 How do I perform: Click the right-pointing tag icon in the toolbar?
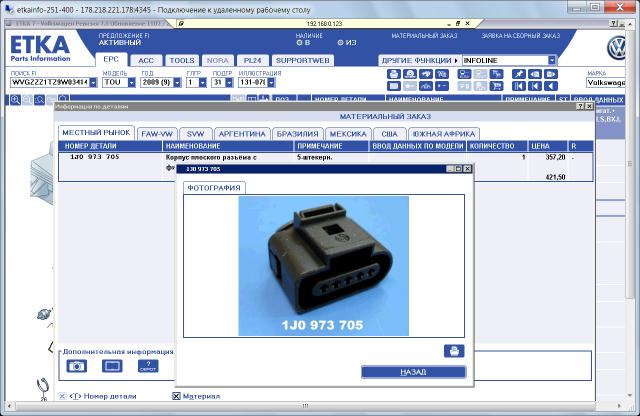coord(551,74)
